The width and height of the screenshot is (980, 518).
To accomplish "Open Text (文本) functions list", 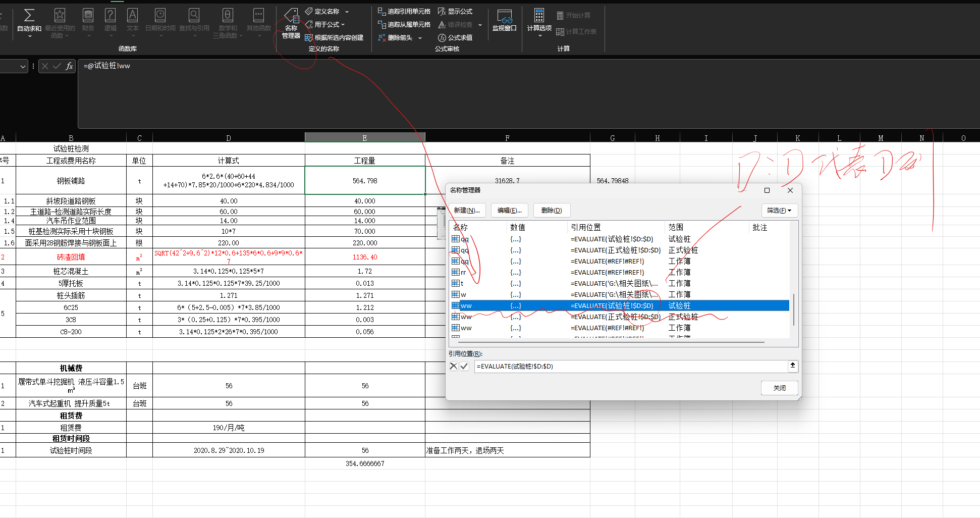I will [133, 23].
